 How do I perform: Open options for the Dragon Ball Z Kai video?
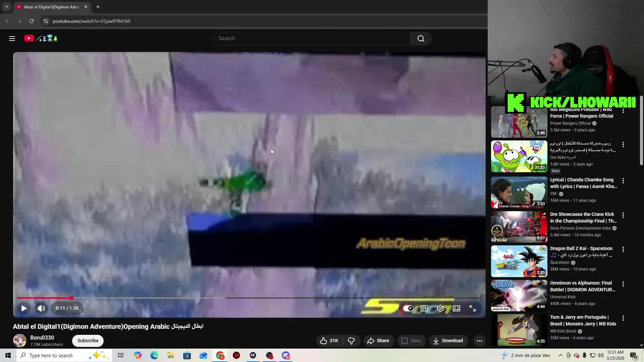(623, 249)
